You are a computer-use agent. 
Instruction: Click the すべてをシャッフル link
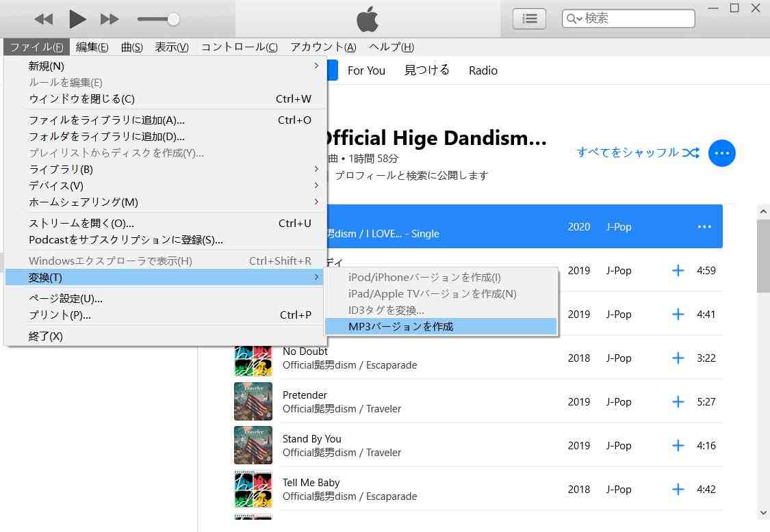[627, 152]
